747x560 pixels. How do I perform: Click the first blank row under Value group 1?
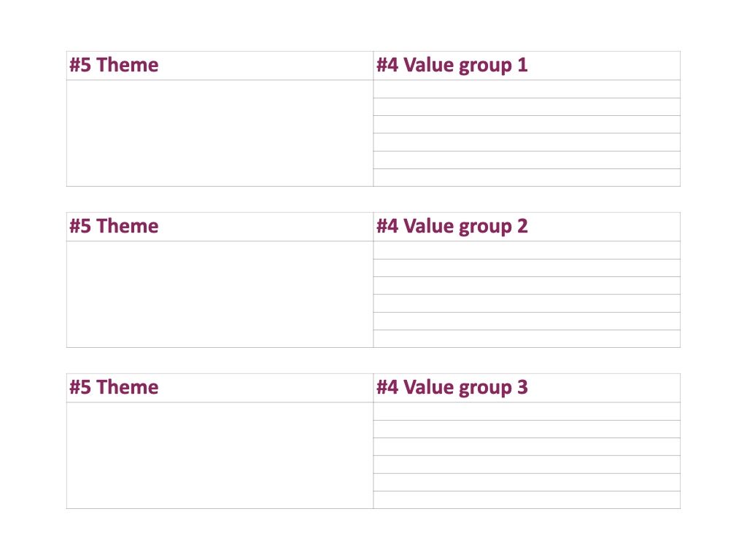(x=527, y=89)
